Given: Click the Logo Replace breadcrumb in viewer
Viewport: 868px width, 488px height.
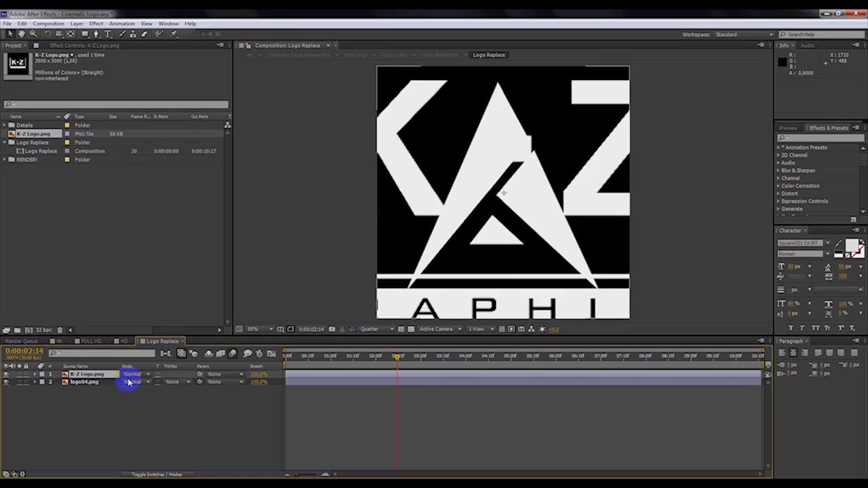Looking at the screenshot, I should [489, 55].
